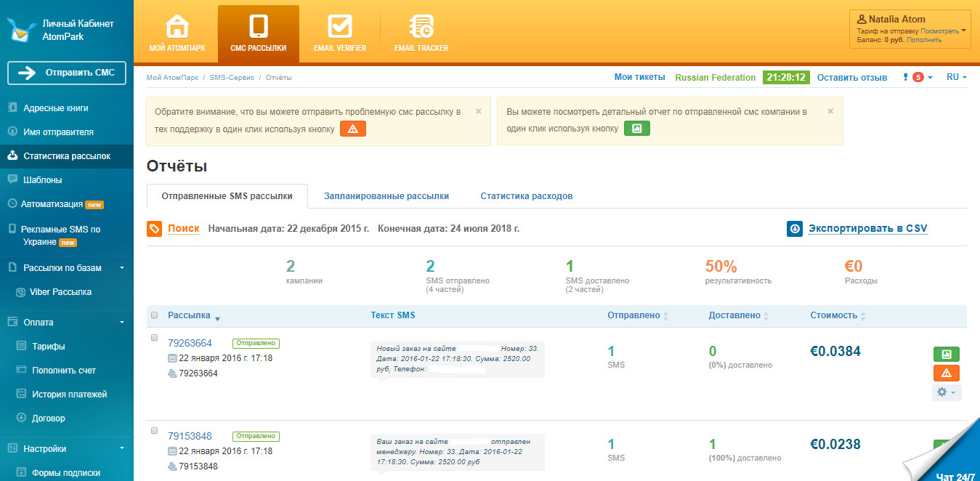Click the Отправить СМС button
Screen dimensions: 980x481
coord(67,73)
